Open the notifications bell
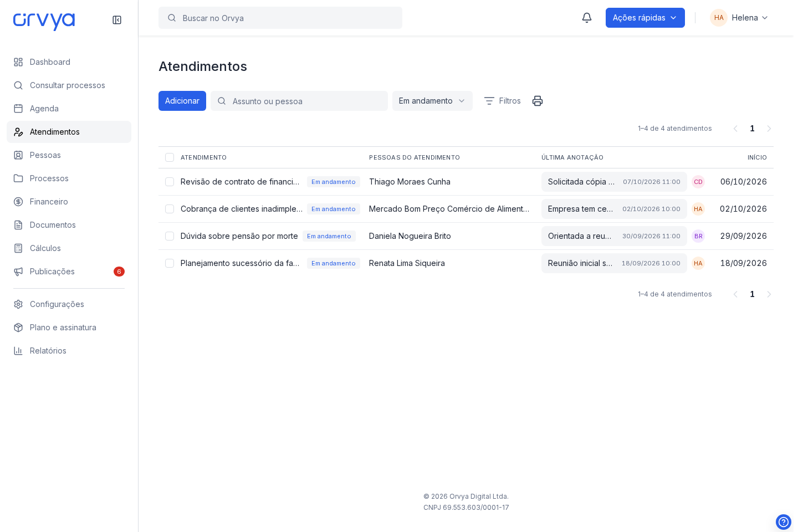798x532 pixels. click(587, 18)
